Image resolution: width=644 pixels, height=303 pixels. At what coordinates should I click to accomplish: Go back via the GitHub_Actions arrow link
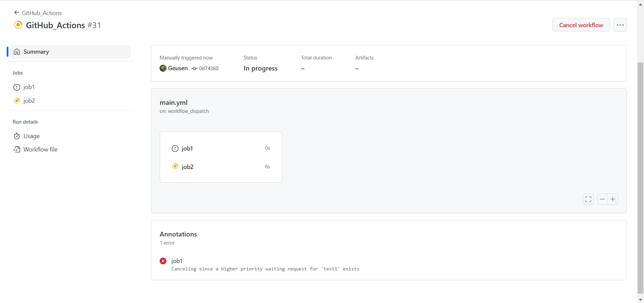pyautogui.click(x=38, y=13)
